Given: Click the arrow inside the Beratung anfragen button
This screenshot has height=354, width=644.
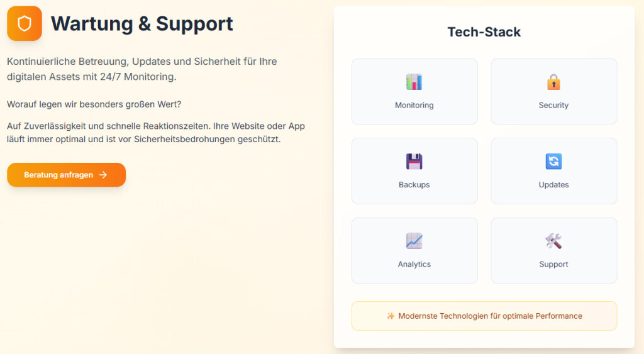Looking at the screenshot, I should tap(103, 175).
